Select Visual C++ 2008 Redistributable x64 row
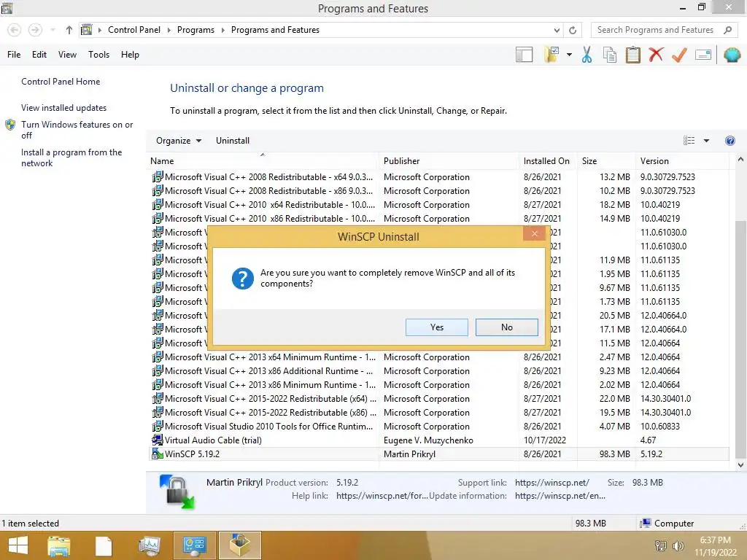The image size is (747, 560). 438,176
